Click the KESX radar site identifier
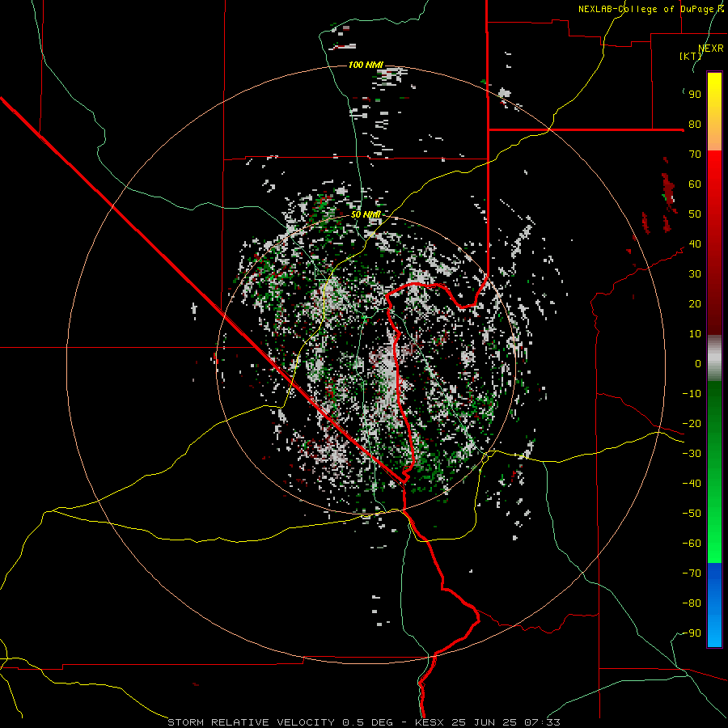Image resolution: width=728 pixels, height=728 pixels. click(x=430, y=722)
